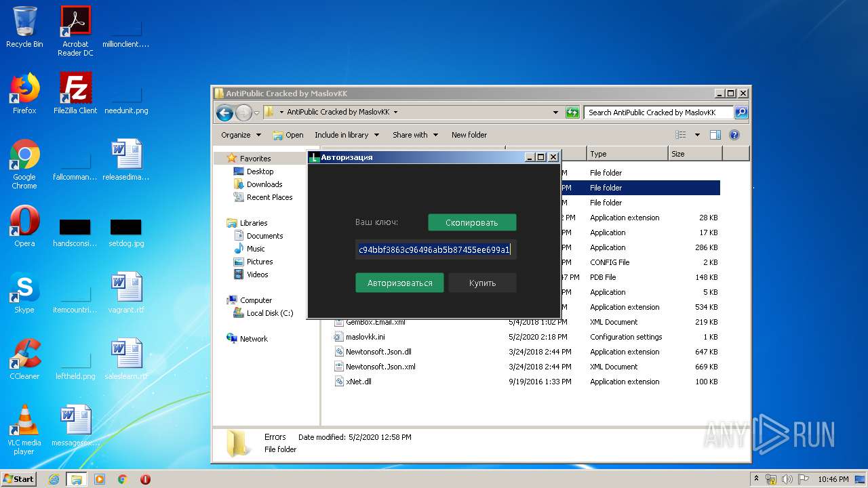
Task: Click the taskbar clock showing 10:46 PM
Action: click(833, 479)
